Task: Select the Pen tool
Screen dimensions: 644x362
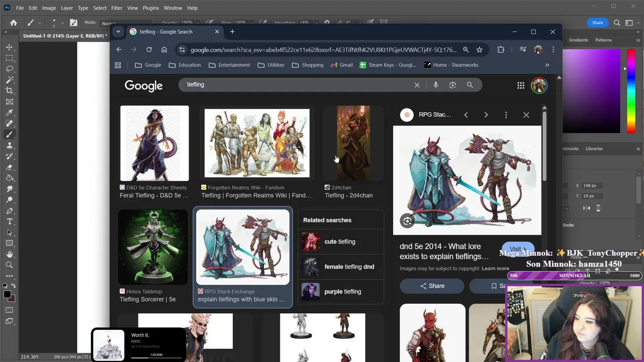Action: click(x=10, y=211)
